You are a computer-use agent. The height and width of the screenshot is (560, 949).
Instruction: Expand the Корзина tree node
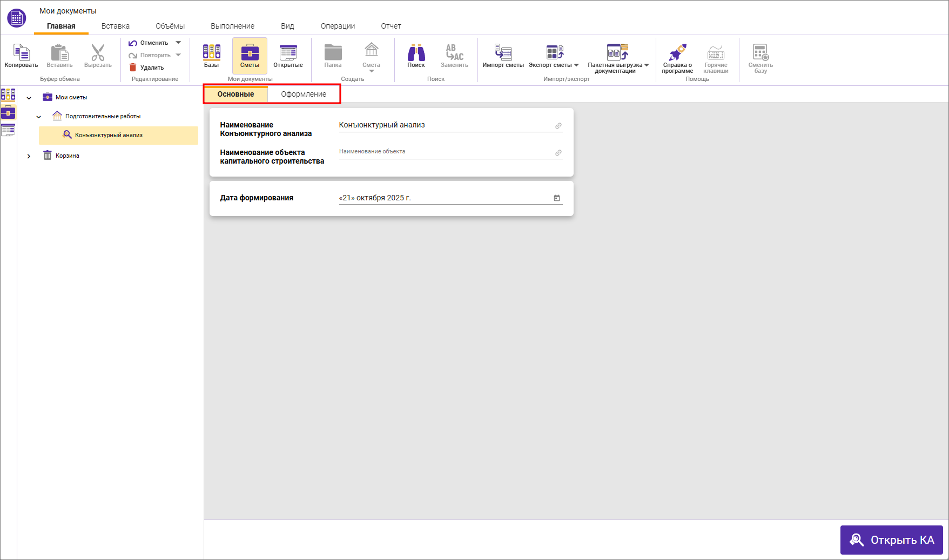29,156
